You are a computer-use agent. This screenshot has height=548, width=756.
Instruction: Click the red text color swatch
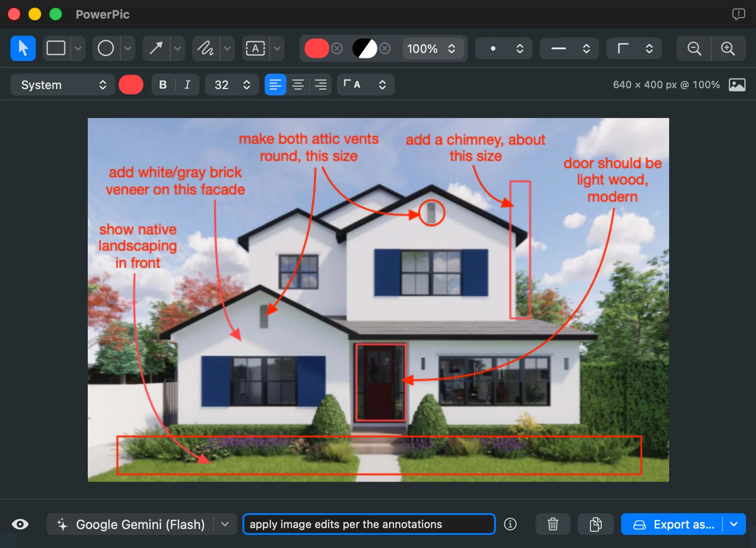click(x=131, y=85)
